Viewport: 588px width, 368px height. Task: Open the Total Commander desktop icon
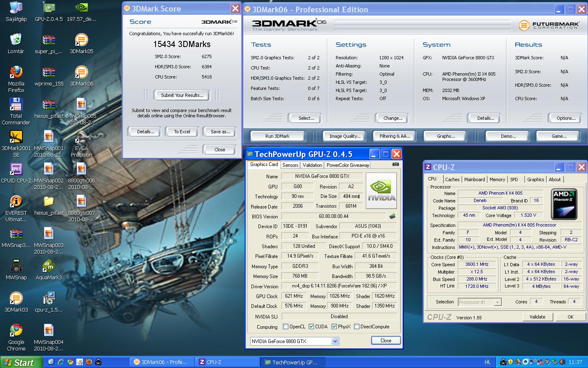16,112
